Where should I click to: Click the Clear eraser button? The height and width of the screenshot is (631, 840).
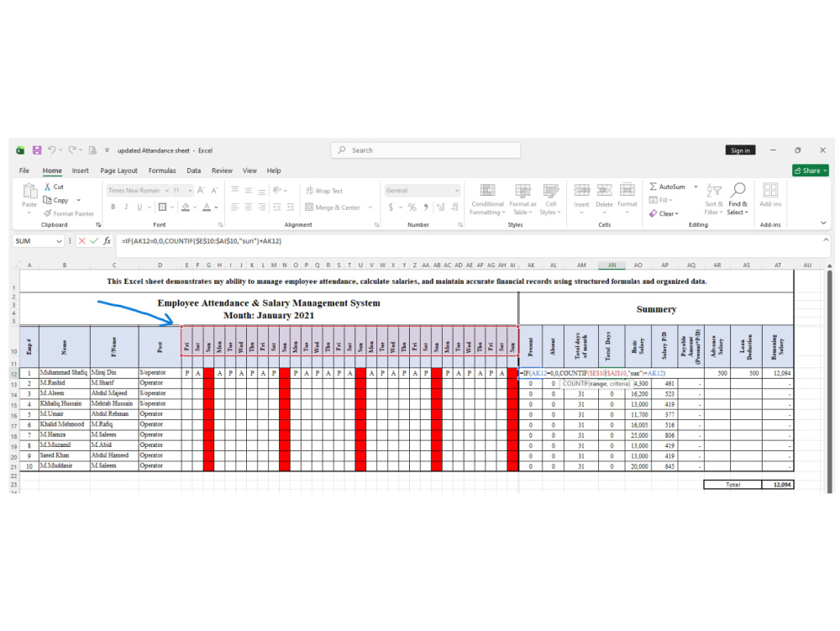(x=664, y=213)
